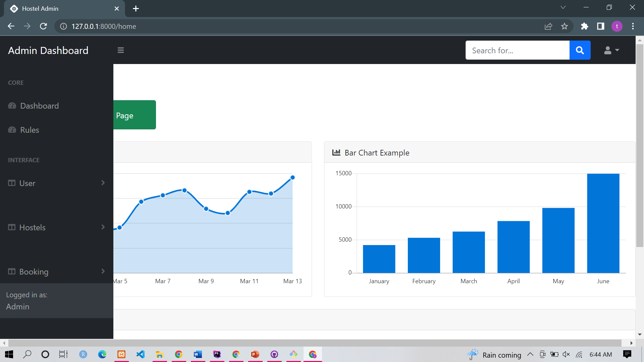644x362 pixels.
Task: Click the Dashboard sidebar link
Action: point(39,106)
